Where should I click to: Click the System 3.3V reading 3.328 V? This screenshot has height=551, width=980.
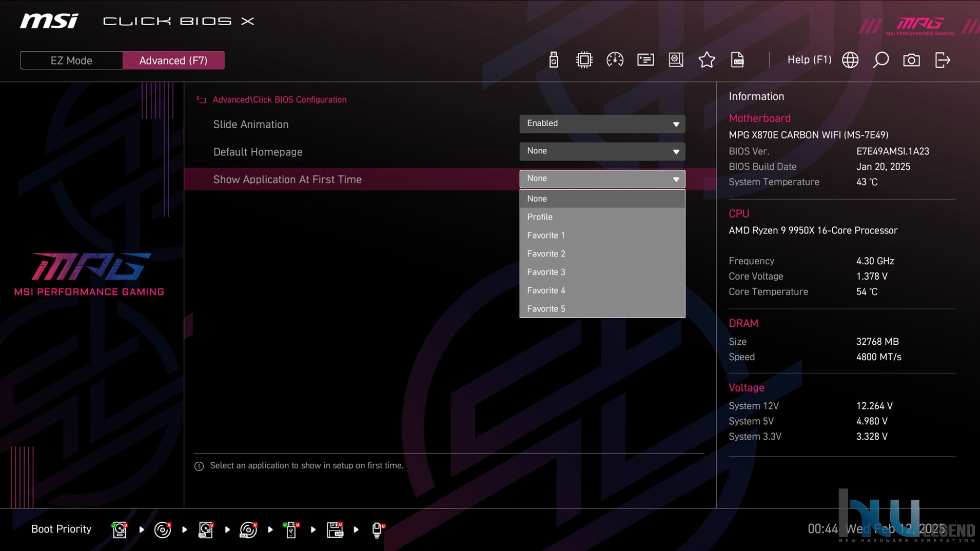pyautogui.click(x=872, y=437)
